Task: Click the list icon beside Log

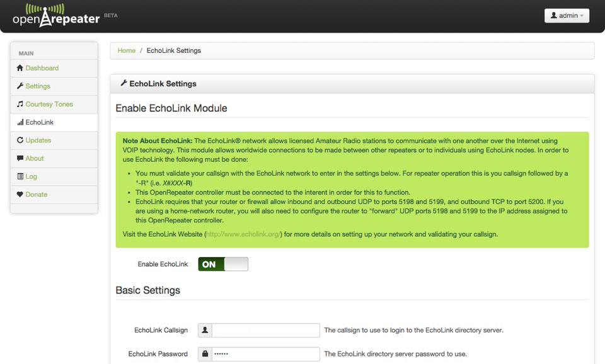Action: click(x=20, y=176)
